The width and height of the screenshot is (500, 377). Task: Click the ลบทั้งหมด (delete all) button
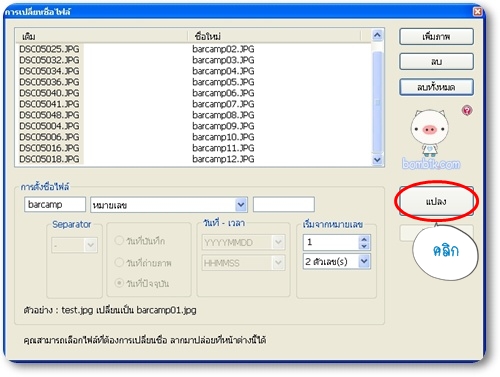coord(436,87)
